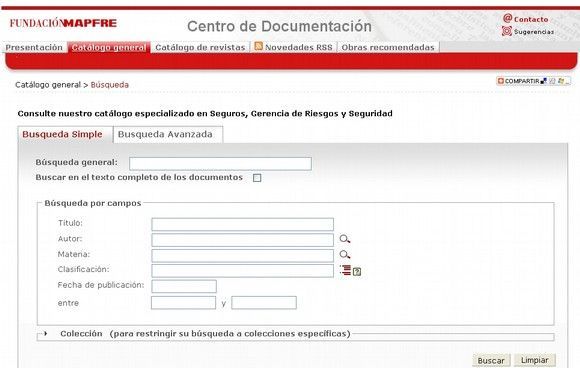Click the Sugerencias lifebuoy icon
The height and width of the screenshot is (368, 580).
507,31
